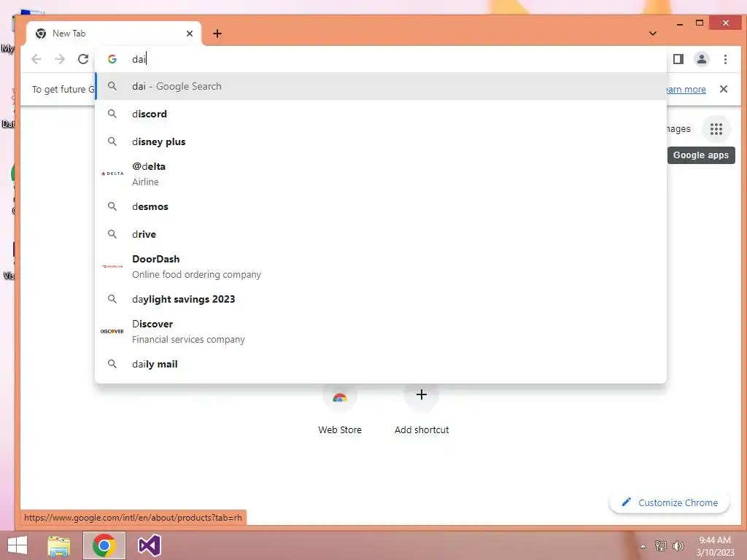Screen dimensions: 747x560
Task: Click the taskbar clock showing 9:44 AM
Action: 715,545
